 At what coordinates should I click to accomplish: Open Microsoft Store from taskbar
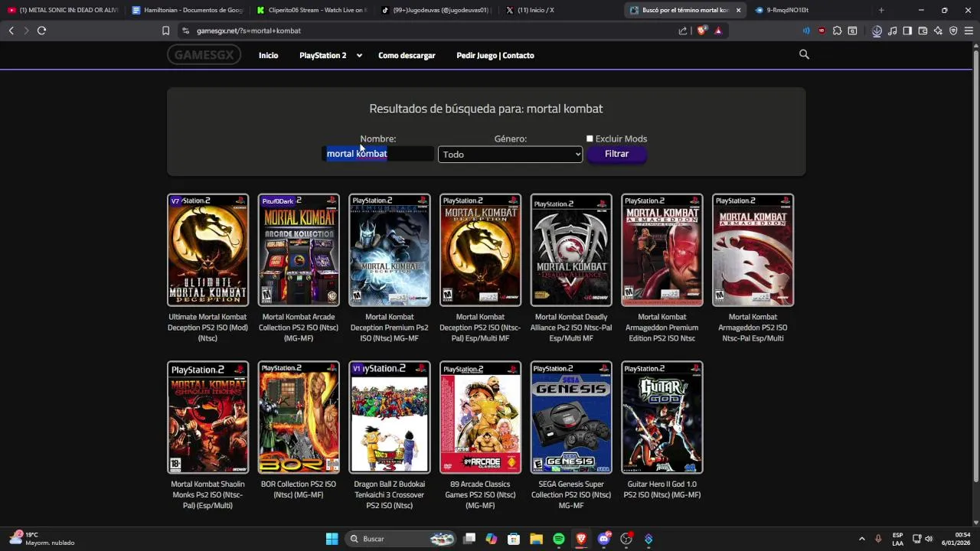coord(514,539)
